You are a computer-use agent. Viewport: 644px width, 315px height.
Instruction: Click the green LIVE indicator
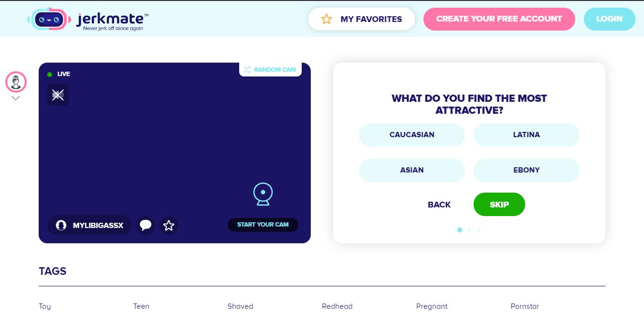click(50, 75)
